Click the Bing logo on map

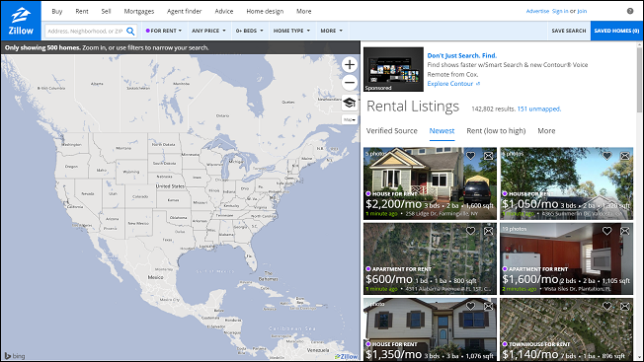pyautogui.click(x=15, y=356)
